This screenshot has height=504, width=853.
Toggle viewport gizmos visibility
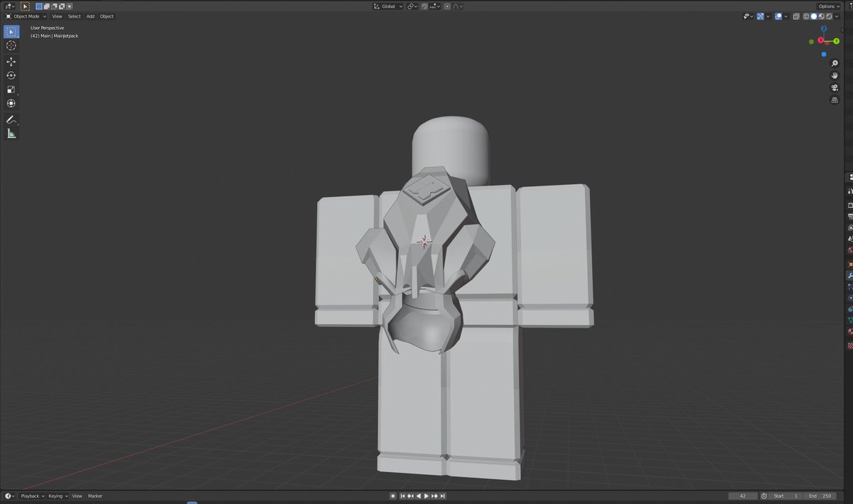click(x=760, y=16)
